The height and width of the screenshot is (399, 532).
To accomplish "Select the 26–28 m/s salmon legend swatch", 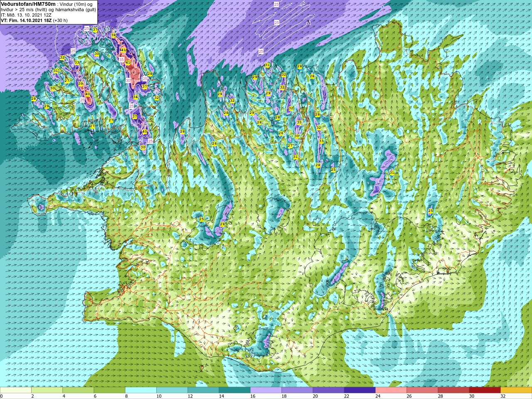I will click(x=422, y=390).
